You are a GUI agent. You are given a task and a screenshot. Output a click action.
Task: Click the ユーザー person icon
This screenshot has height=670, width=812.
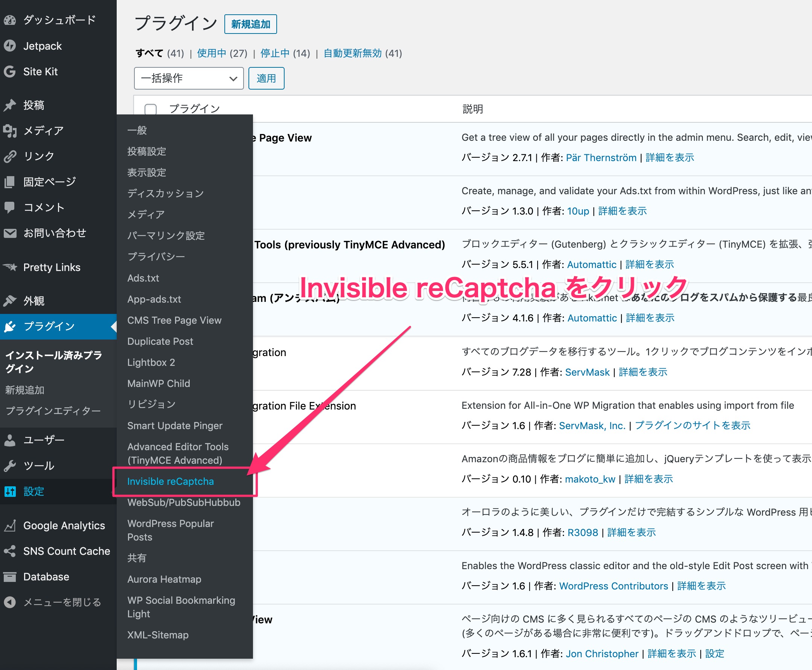coord(10,440)
